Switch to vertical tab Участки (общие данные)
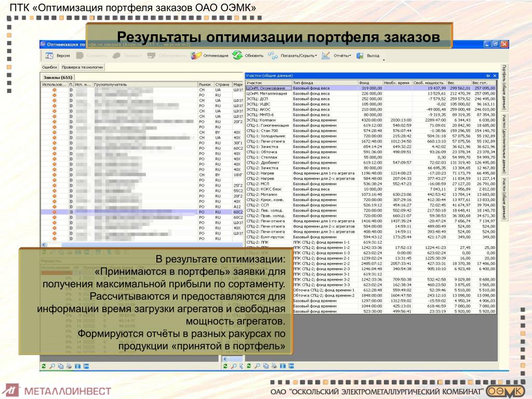Viewport: 532px width, 399px height. pyautogui.click(x=504, y=198)
